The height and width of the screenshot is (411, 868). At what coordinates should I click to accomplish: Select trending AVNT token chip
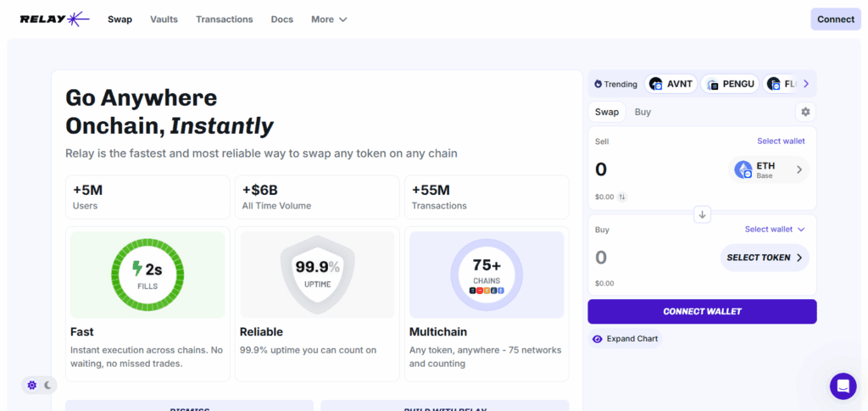point(670,84)
